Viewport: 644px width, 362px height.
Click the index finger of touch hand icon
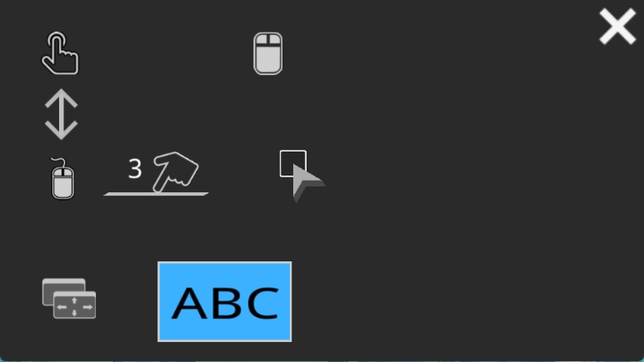coord(57,45)
